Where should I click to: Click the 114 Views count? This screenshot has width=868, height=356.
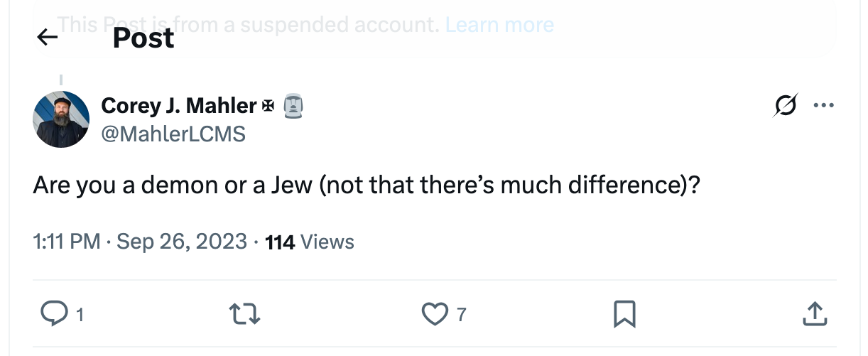click(309, 242)
